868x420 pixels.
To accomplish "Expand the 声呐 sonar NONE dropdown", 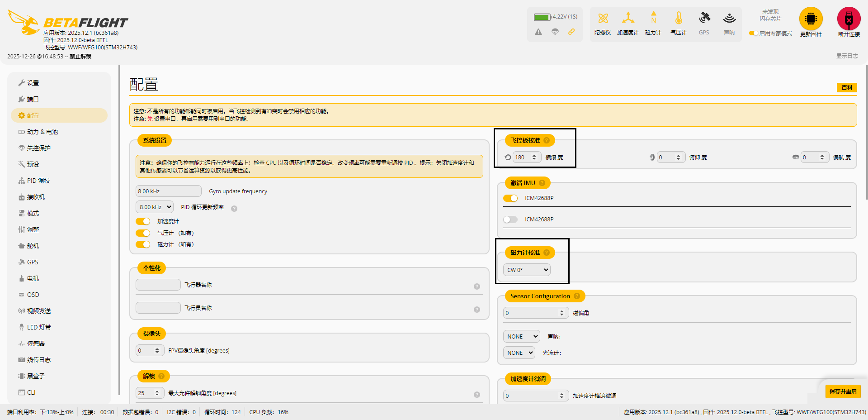I will (521, 337).
